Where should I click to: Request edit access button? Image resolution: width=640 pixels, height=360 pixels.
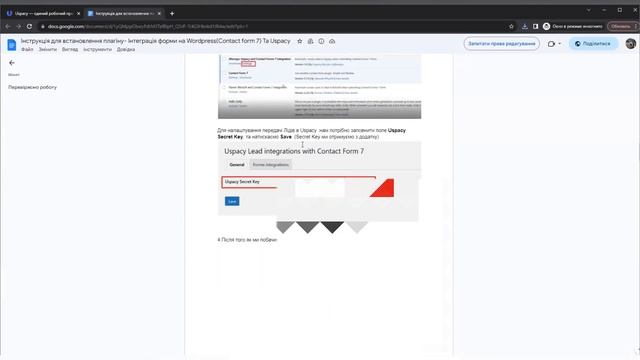pyautogui.click(x=502, y=44)
